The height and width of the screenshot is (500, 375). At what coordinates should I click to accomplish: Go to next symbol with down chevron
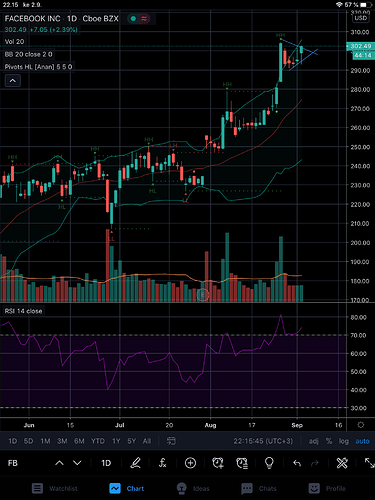pyautogui.click(x=77, y=463)
